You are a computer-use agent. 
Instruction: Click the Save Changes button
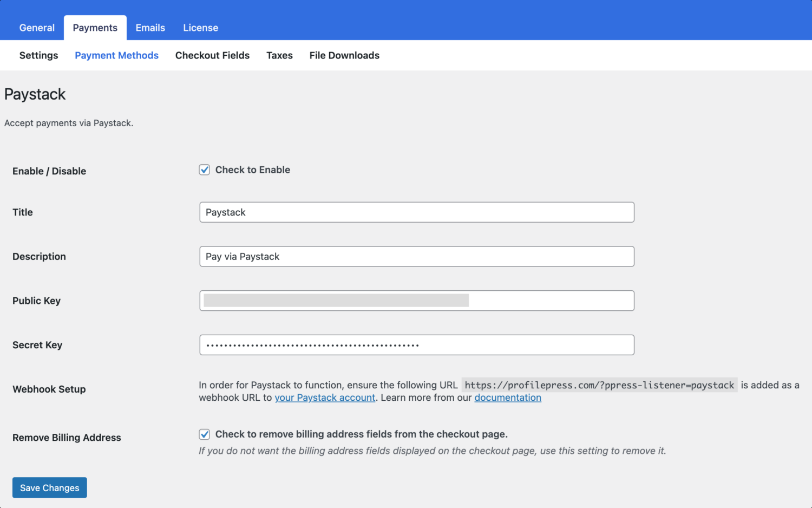50,488
